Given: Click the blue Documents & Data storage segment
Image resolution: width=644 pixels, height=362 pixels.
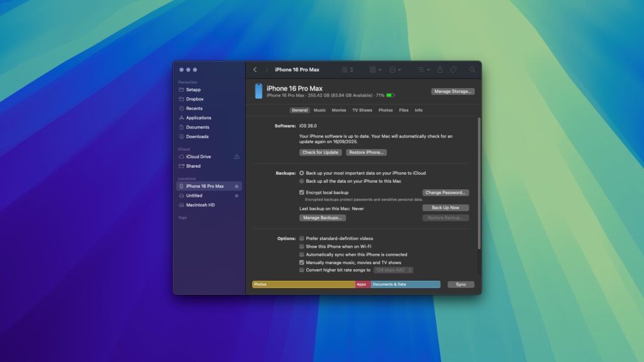Looking at the screenshot, I should (406, 285).
